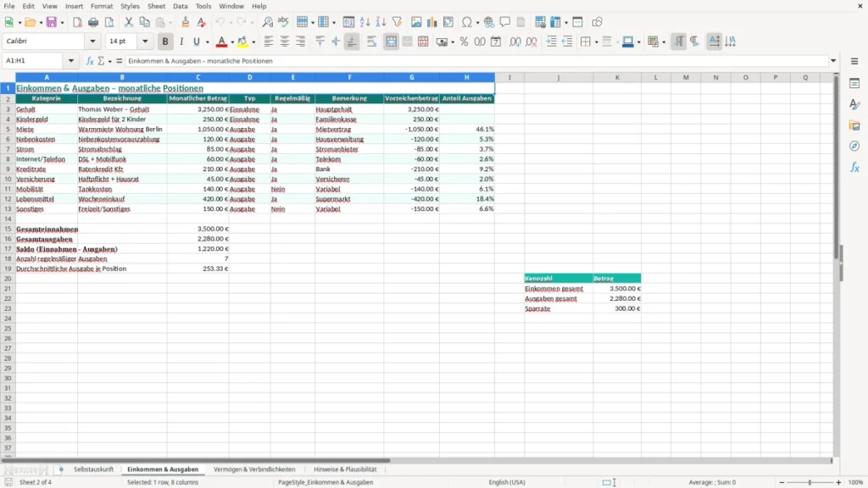Open the Function Wizard next to Name Box
Viewport: 868px width, 488px height.
(90, 61)
